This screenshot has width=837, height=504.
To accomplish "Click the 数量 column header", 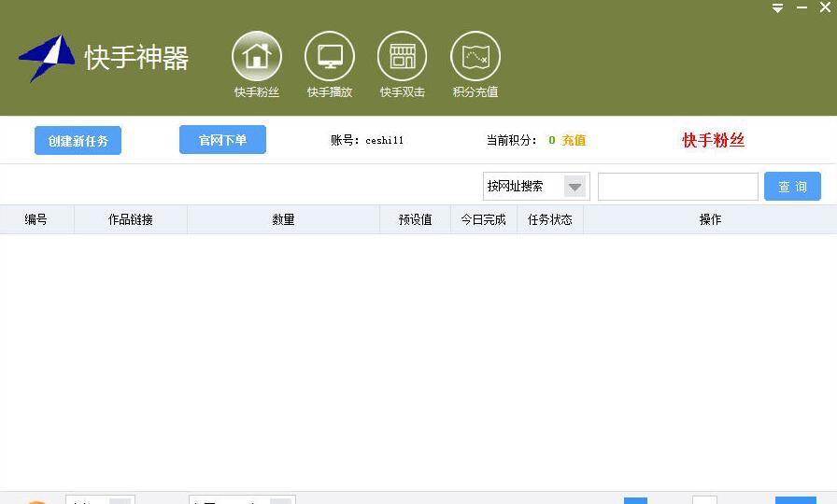I will coord(283,219).
